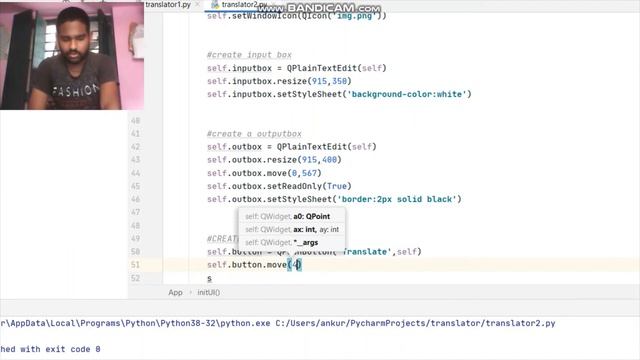Switch to the translator1.py editor tab
640x360 pixels.
pyautogui.click(x=168, y=4)
